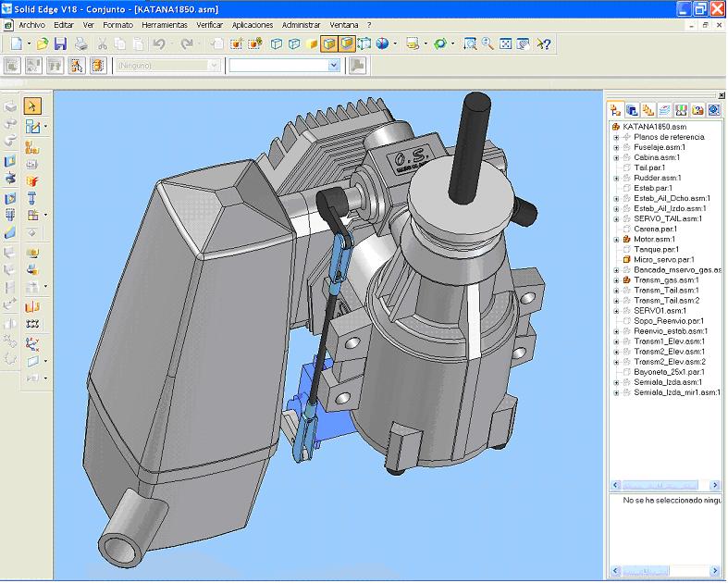Screen dimensions: 728x583
Task: Click the Fit view icon
Action: tap(505, 43)
